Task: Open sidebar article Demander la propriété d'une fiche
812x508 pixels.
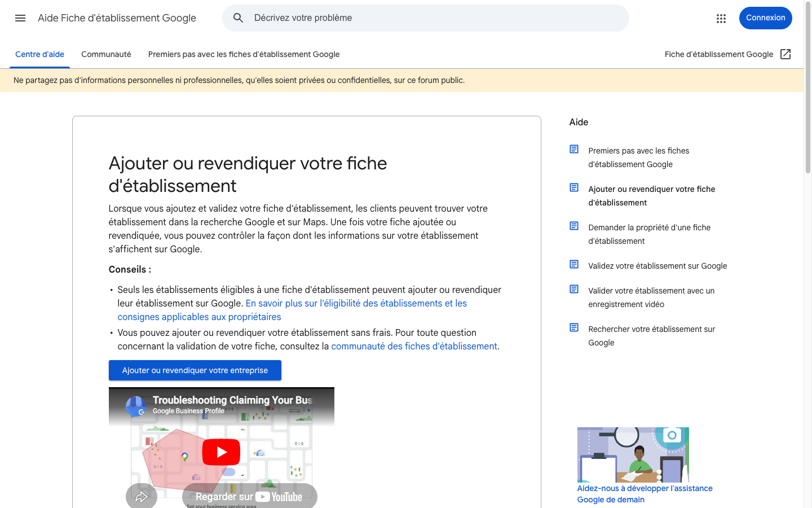Action: (650, 234)
